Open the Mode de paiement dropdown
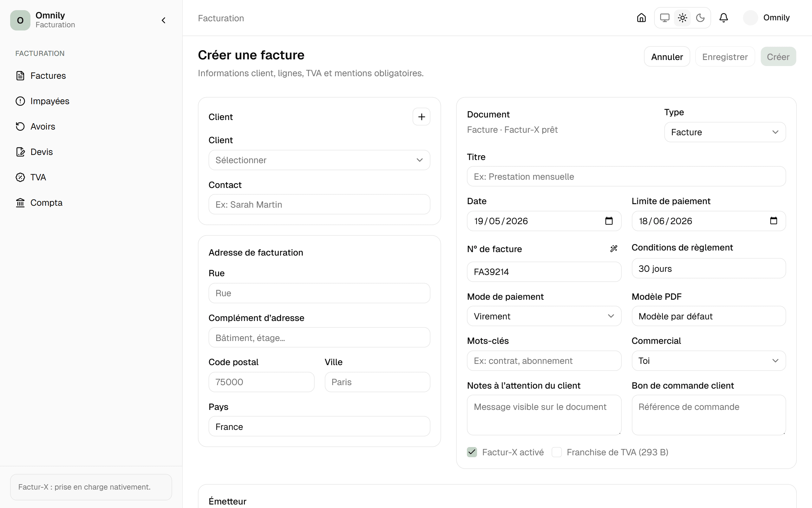This screenshot has width=812, height=508. coord(544,316)
